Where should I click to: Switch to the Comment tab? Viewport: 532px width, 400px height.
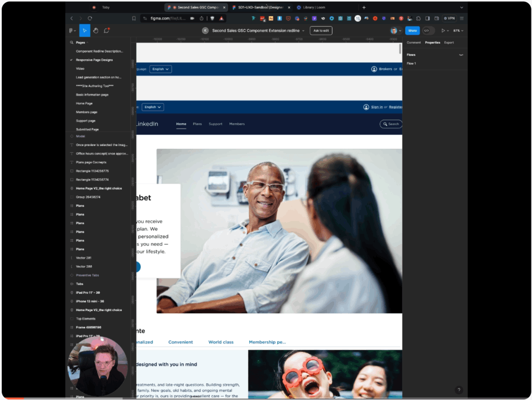(414, 43)
